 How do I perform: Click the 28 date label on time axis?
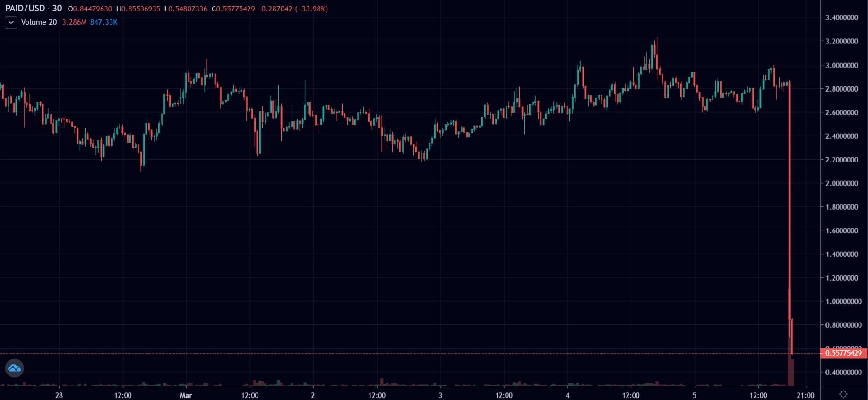[x=59, y=395]
